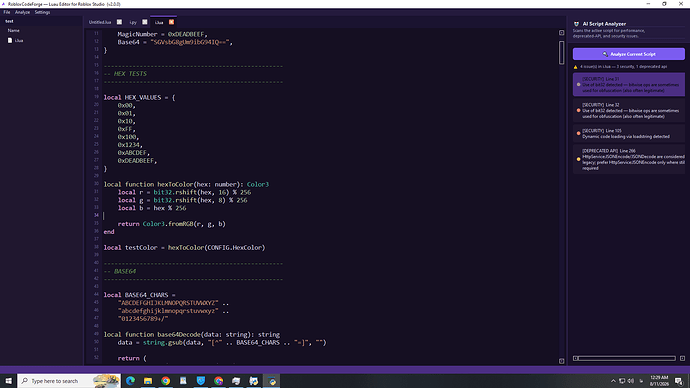This screenshot has height=388, width=690.
Task: Click the HEX TESTS comment line
Action: coord(125,74)
